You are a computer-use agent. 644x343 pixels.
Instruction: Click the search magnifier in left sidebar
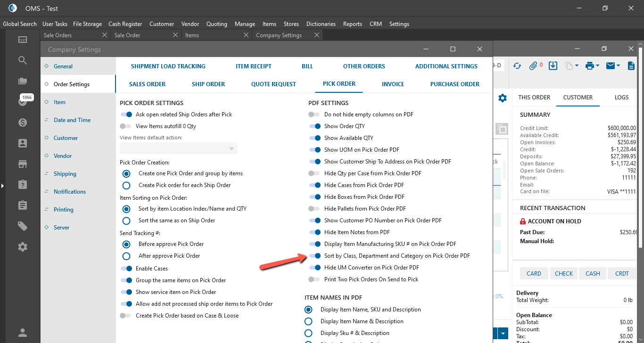click(23, 60)
